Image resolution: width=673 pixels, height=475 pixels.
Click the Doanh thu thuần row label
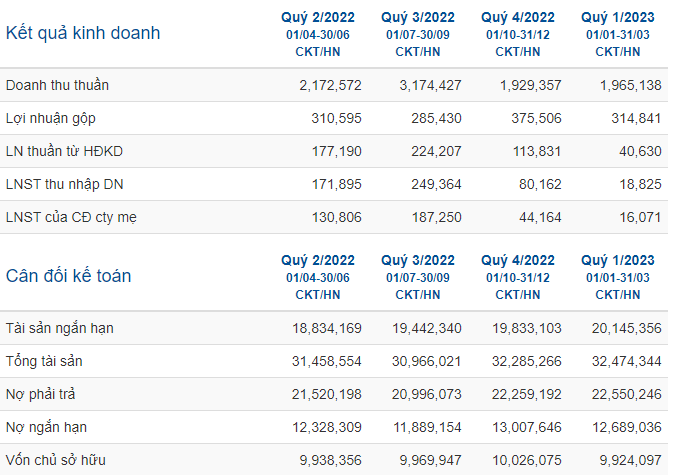click(x=57, y=85)
